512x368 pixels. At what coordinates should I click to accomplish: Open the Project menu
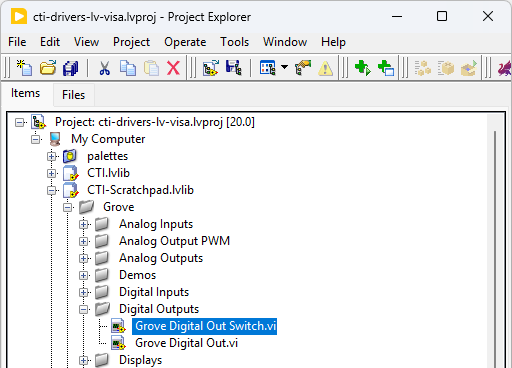click(132, 42)
